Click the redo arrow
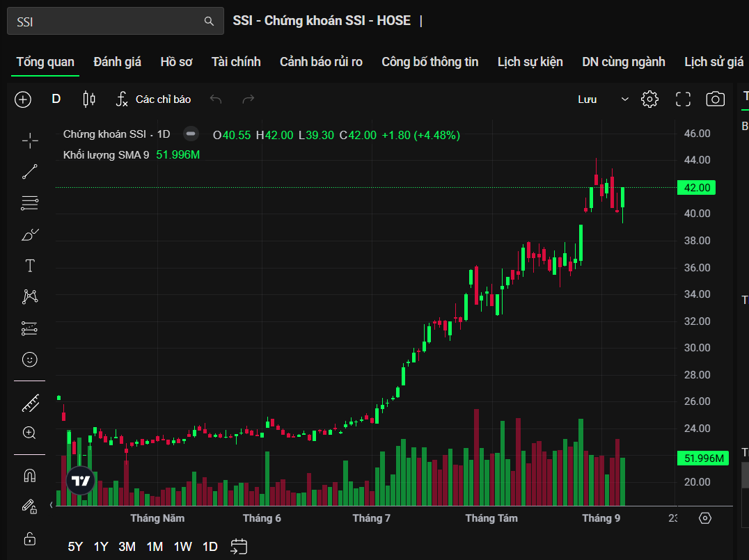 [x=249, y=99]
